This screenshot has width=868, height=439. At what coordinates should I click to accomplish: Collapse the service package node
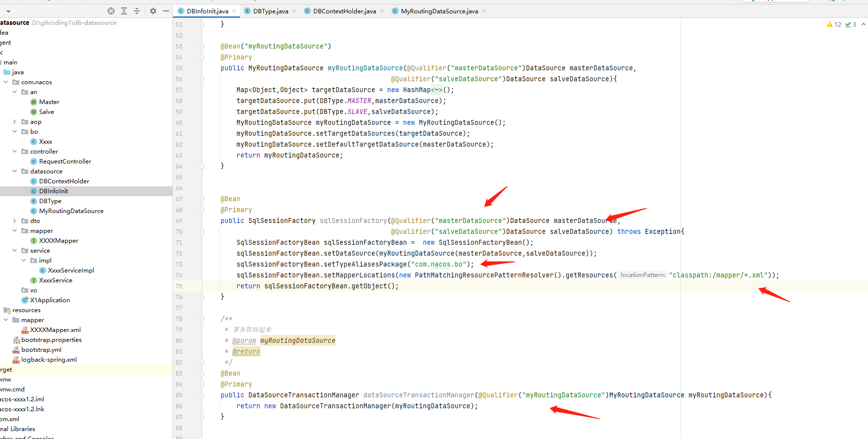point(15,251)
